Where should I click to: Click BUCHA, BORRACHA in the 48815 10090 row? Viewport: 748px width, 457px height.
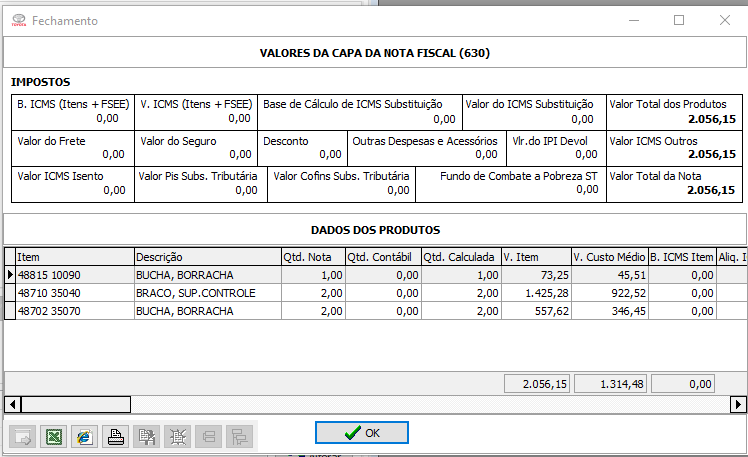[x=208, y=275]
